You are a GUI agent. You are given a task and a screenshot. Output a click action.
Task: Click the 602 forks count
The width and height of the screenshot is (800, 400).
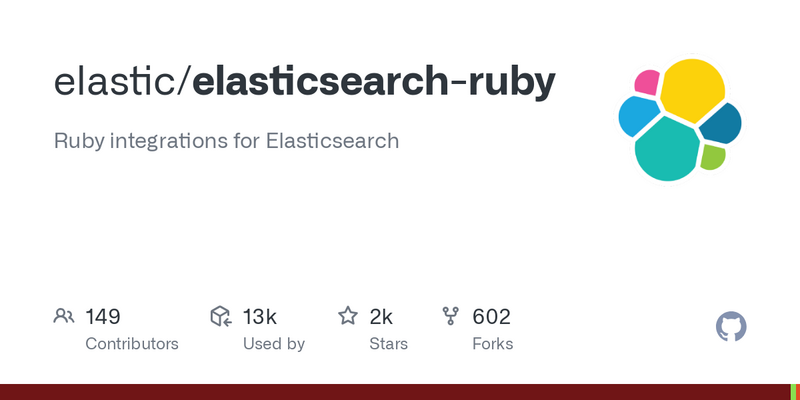[491, 317]
